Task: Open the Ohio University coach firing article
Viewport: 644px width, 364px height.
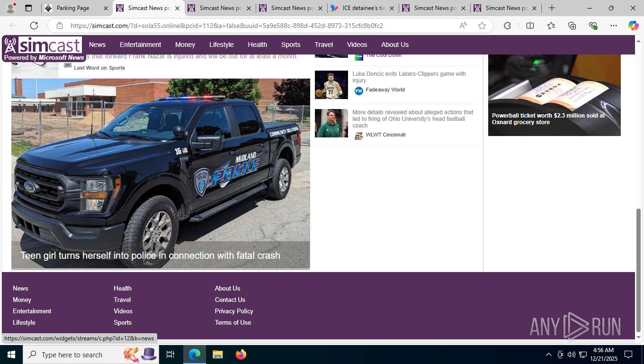Action: point(413,119)
